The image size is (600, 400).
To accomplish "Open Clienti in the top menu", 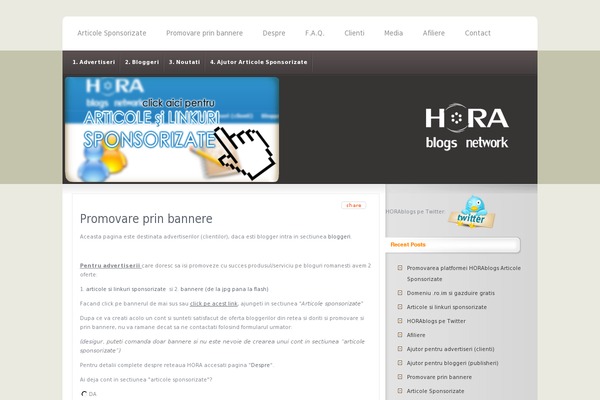I will click(354, 33).
